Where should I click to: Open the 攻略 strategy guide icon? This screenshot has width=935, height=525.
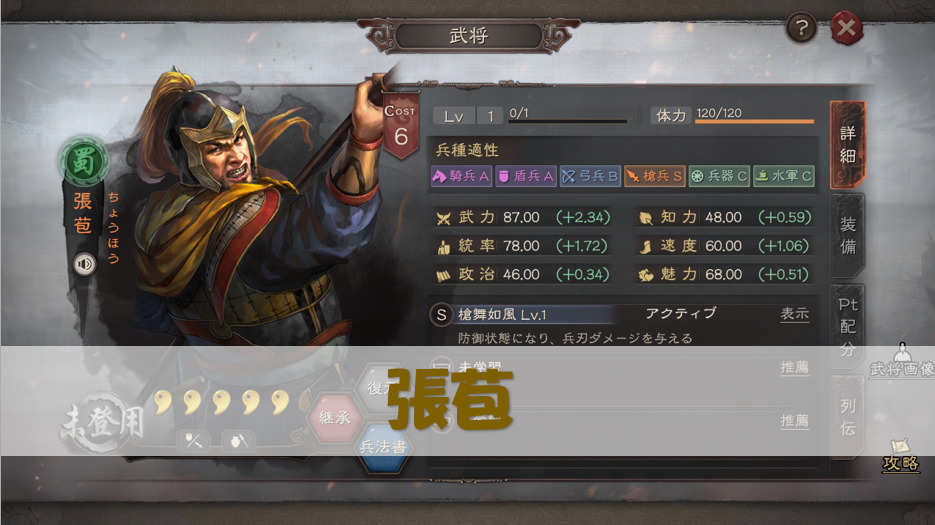pos(900,456)
